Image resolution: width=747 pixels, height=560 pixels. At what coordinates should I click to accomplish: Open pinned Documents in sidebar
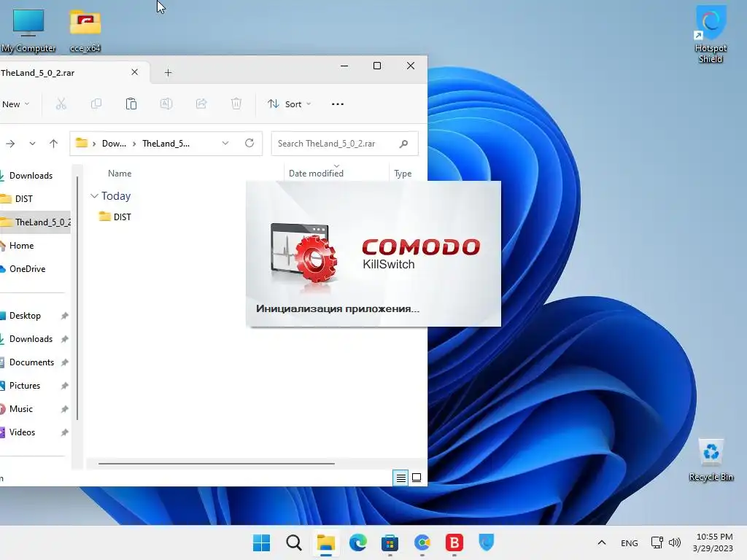click(x=31, y=362)
